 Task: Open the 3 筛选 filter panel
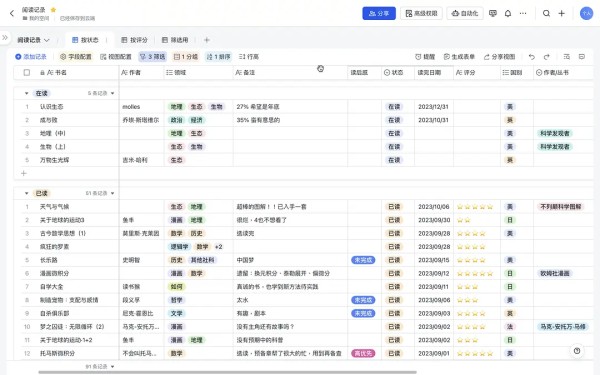click(153, 57)
